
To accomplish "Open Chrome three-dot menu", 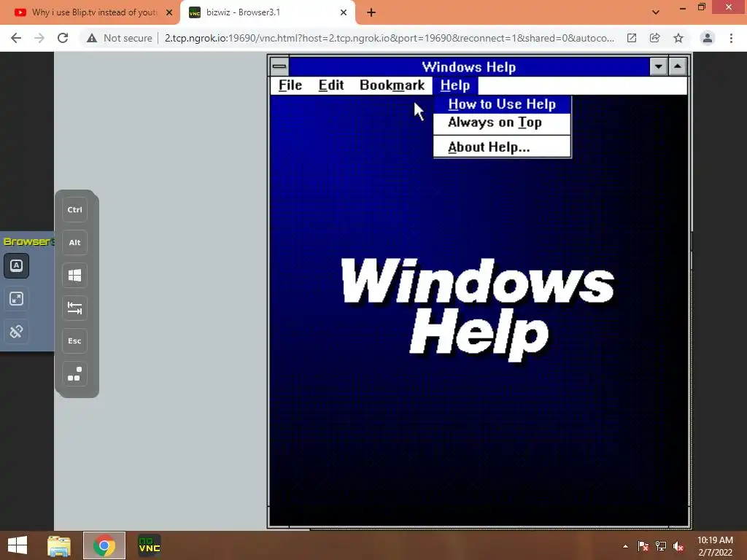I will (731, 38).
